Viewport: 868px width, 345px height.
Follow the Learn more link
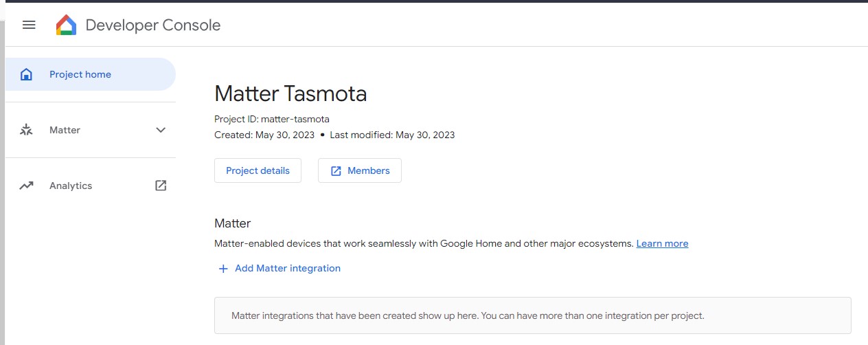click(662, 243)
